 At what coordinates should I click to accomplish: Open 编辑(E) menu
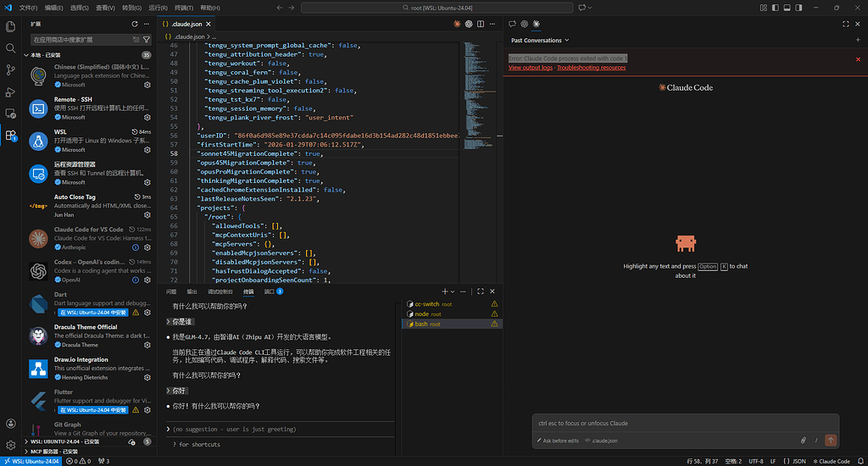(x=53, y=8)
